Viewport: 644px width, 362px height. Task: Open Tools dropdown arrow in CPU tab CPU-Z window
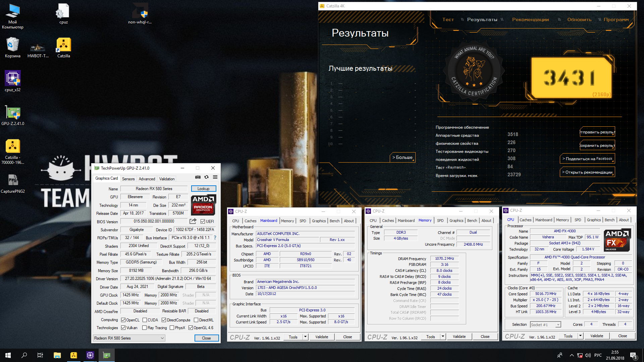coord(580,336)
